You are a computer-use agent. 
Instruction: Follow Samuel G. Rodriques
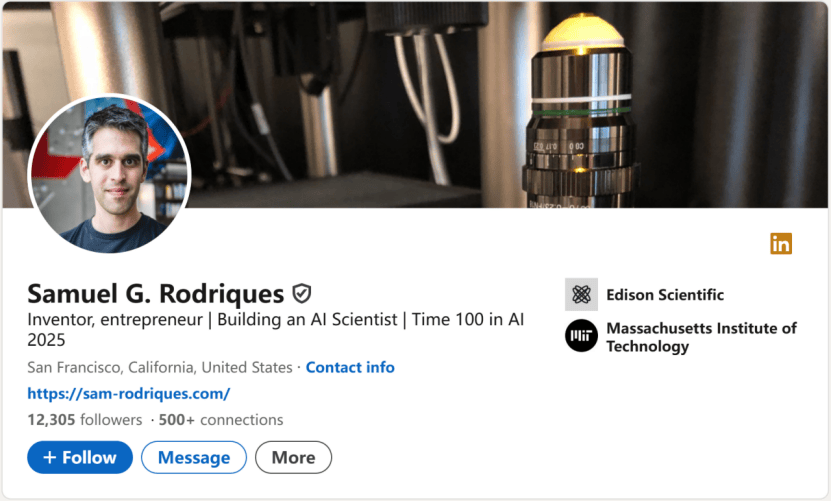[80, 457]
